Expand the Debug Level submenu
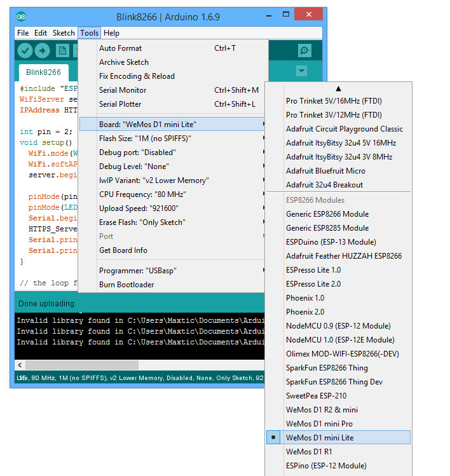This screenshot has width=450, height=476. point(172,167)
